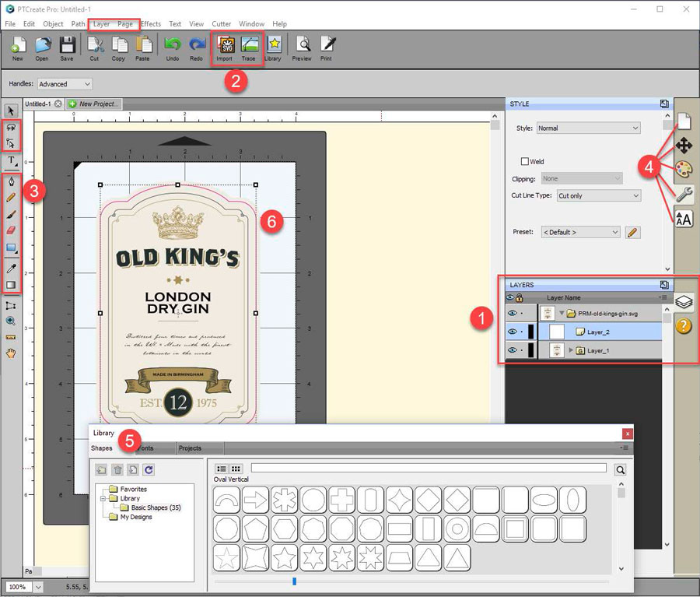This screenshot has width=700, height=597.
Task: Close the Library panel
Action: click(627, 434)
